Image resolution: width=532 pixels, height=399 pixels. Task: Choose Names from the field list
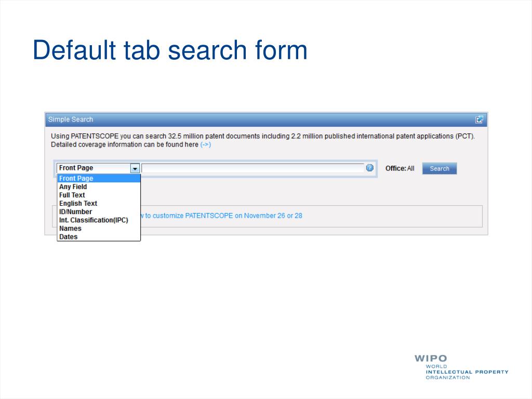[99, 229]
